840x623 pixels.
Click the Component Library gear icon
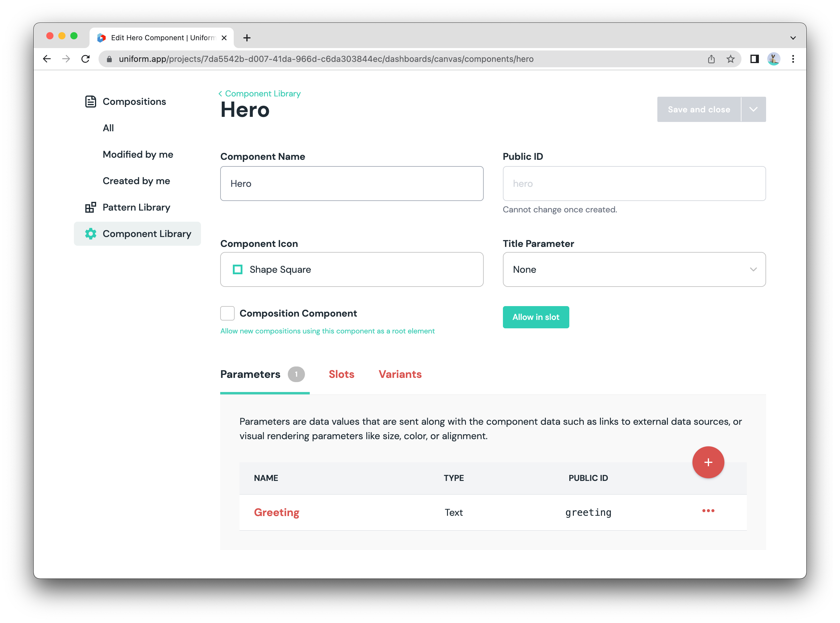90,234
